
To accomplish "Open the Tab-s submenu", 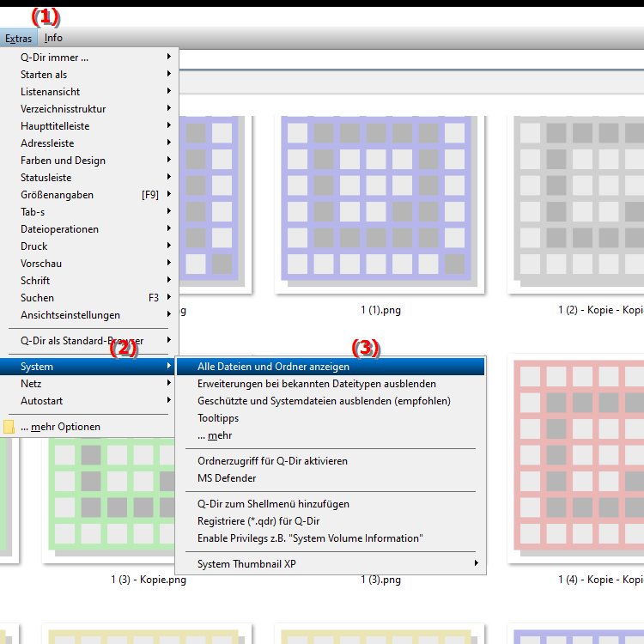I will 33,212.
